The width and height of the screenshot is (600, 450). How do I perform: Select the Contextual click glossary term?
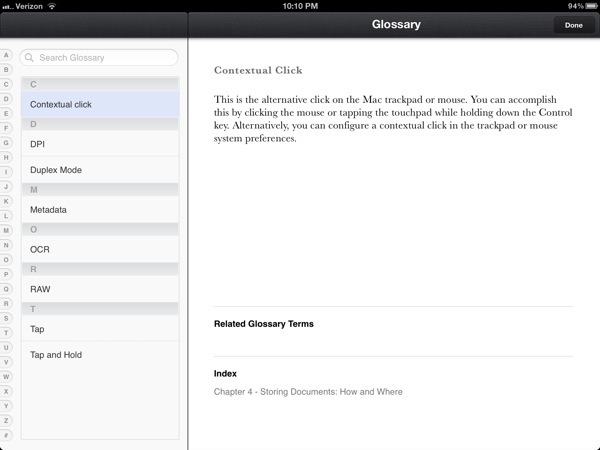(100, 104)
